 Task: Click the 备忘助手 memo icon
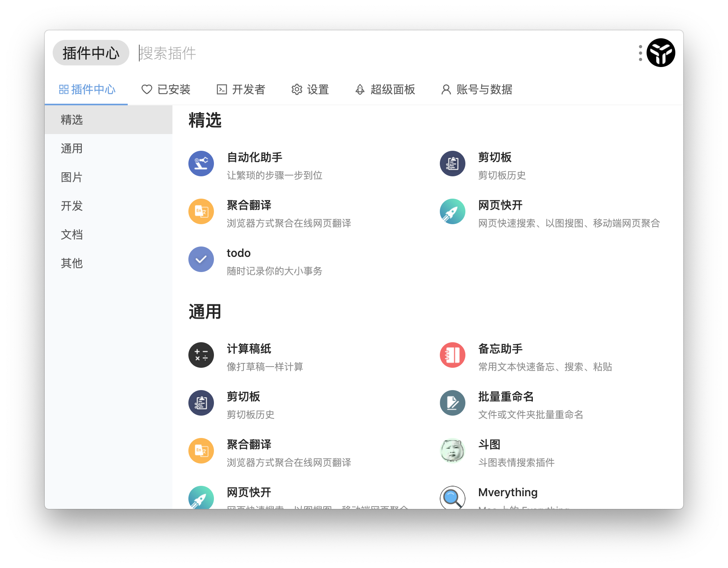coord(452,355)
